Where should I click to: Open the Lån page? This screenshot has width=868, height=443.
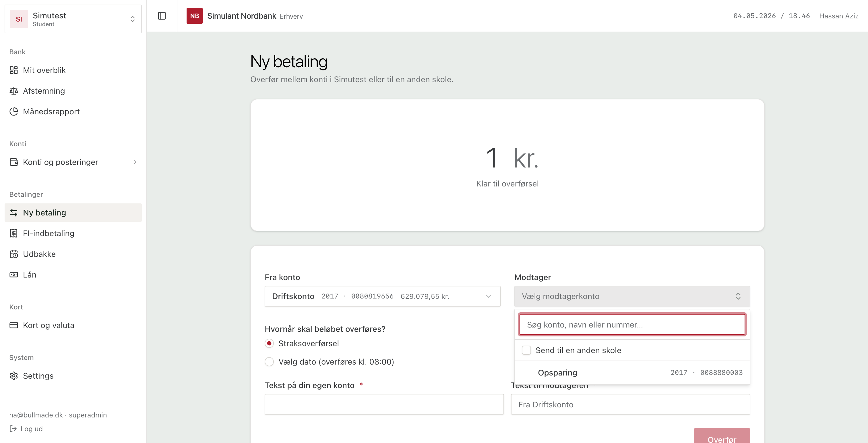point(73,274)
